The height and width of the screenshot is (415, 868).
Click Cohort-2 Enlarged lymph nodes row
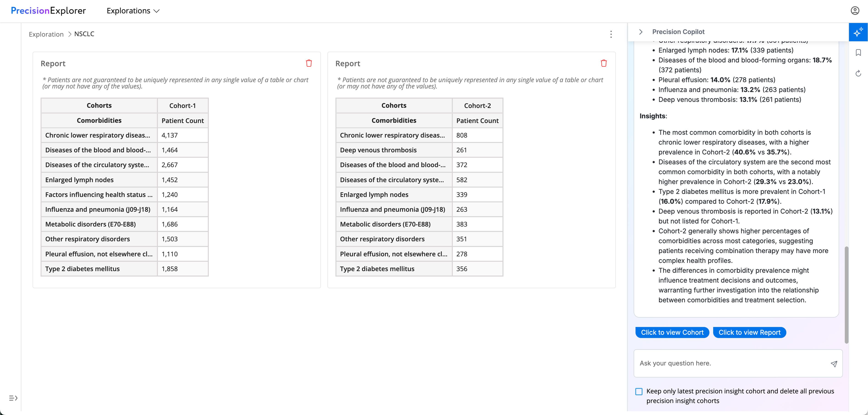419,194
